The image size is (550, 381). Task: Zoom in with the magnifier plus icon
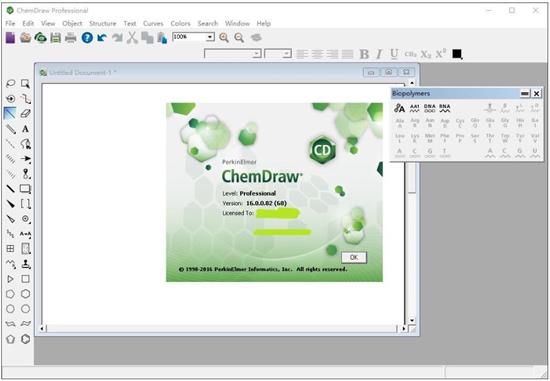[224, 37]
